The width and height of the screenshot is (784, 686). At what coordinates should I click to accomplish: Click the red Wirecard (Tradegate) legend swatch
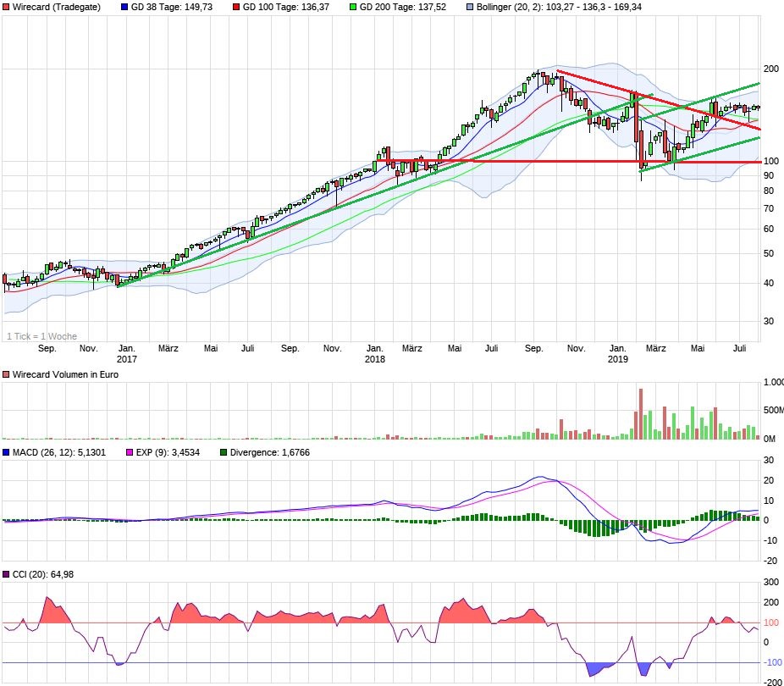[5, 7]
